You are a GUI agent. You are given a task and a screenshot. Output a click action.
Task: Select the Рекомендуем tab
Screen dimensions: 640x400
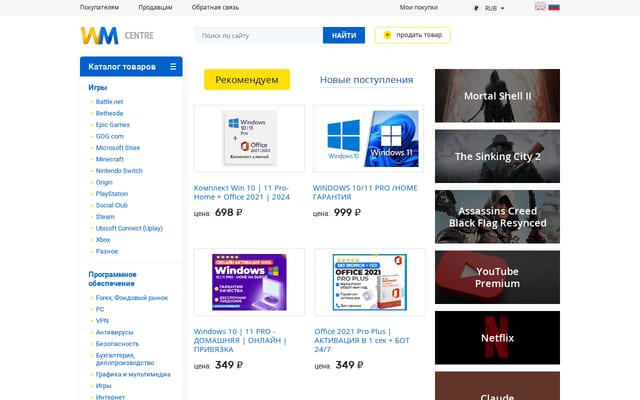[247, 80]
